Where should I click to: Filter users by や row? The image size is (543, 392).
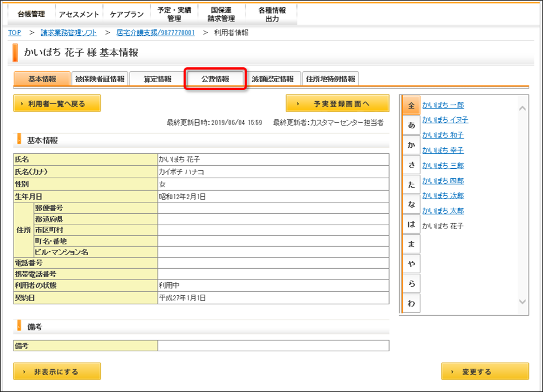[411, 264]
